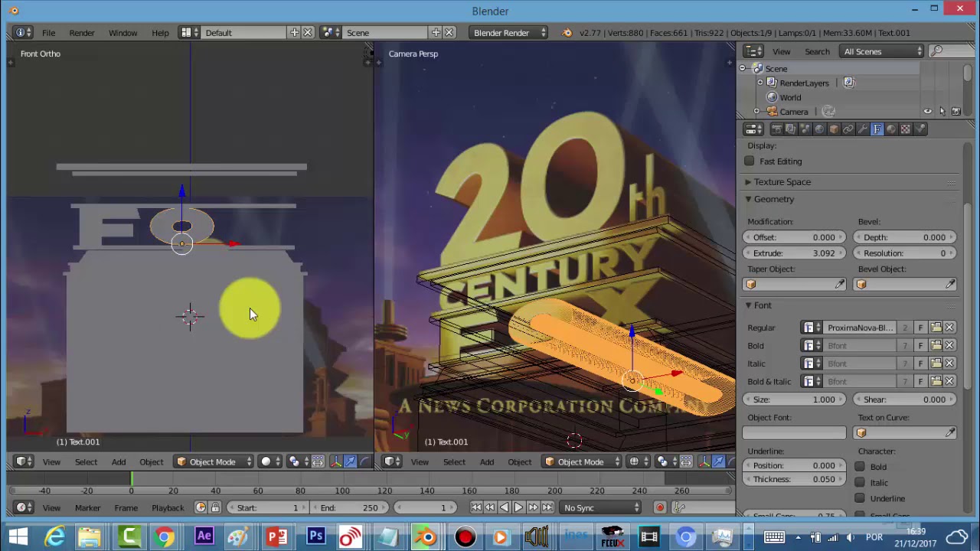Viewport: 980px width, 551px height.
Task: Open the All Scenes outliner filter
Action: (x=883, y=51)
